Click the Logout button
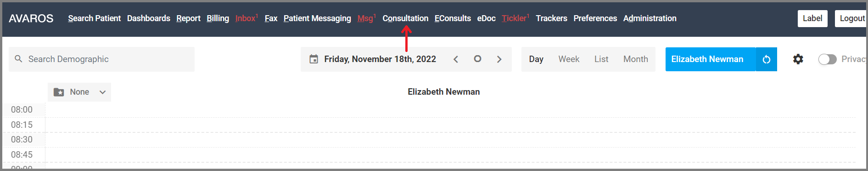Screen dimensions: 868x171 click(851, 18)
